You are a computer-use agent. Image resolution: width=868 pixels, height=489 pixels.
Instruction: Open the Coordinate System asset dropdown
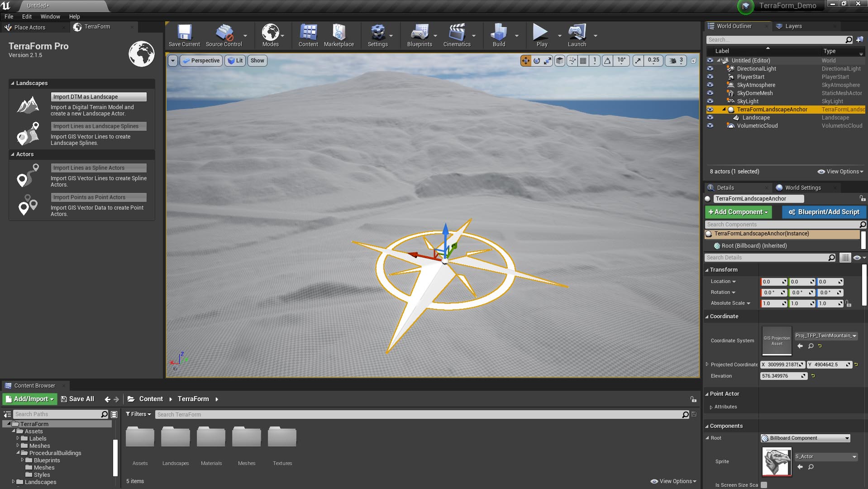[826, 336]
